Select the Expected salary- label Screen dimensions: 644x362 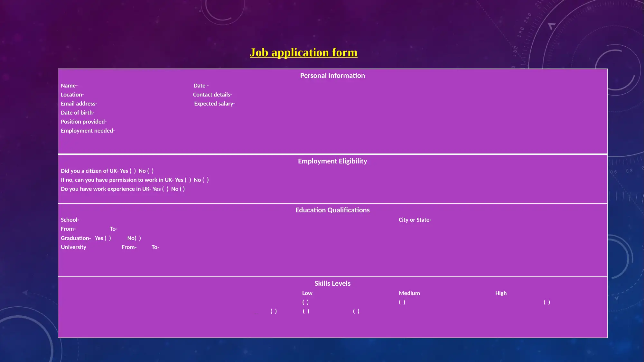(215, 104)
